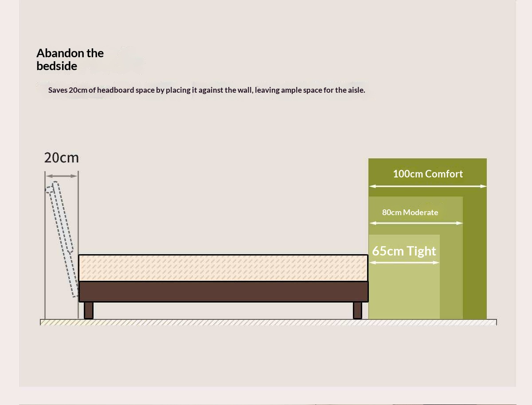532x405 pixels.
Task: Click the white arrow under 65cm Tight
Action: click(x=404, y=263)
